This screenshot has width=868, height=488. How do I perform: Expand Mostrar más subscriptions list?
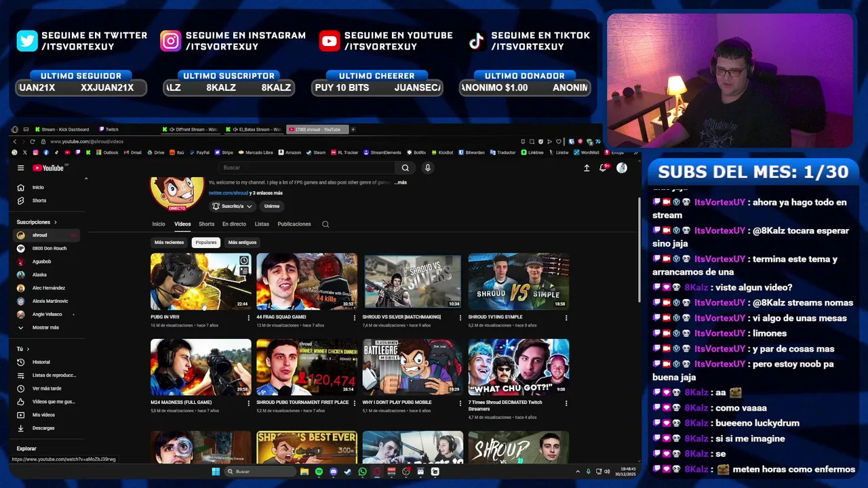[45, 327]
